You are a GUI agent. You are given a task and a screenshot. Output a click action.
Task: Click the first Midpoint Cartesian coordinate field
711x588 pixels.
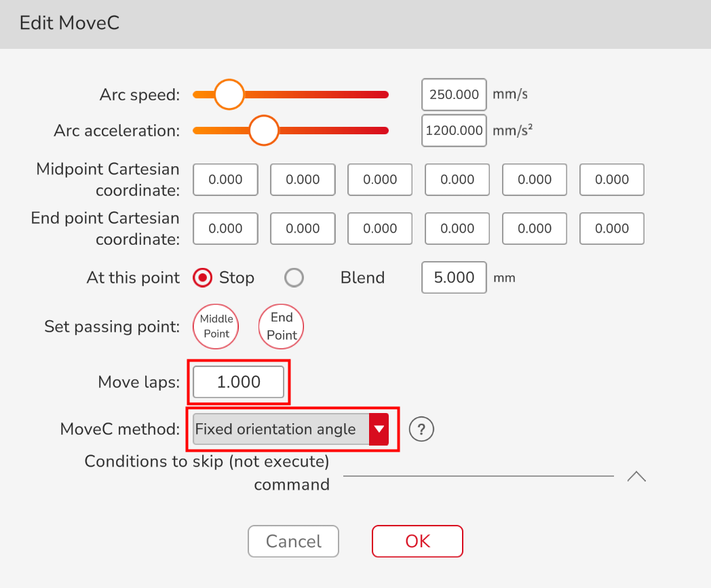225,180
